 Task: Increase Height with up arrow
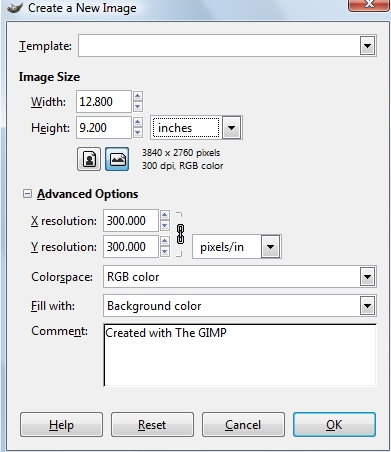pyautogui.click(x=138, y=122)
